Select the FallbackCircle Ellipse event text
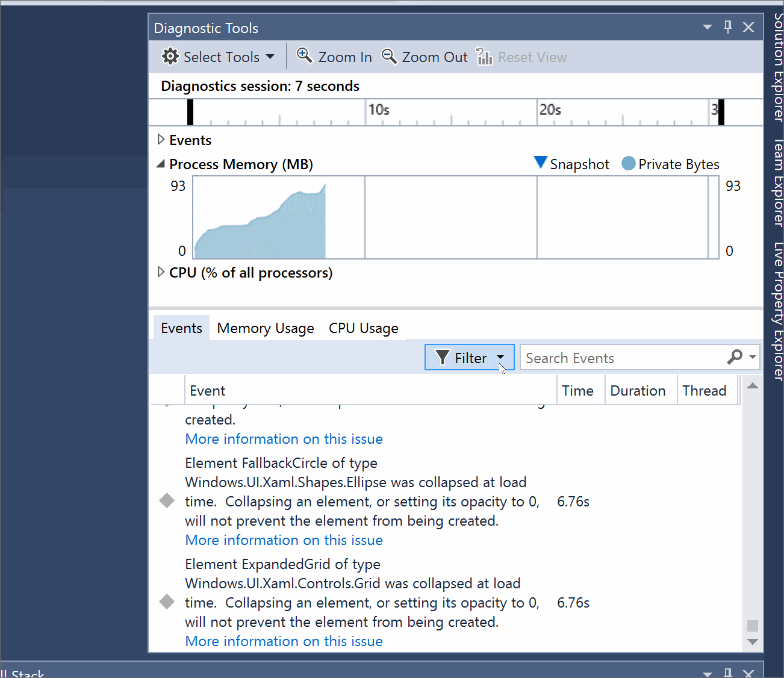784x678 pixels. (x=362, y=492)
